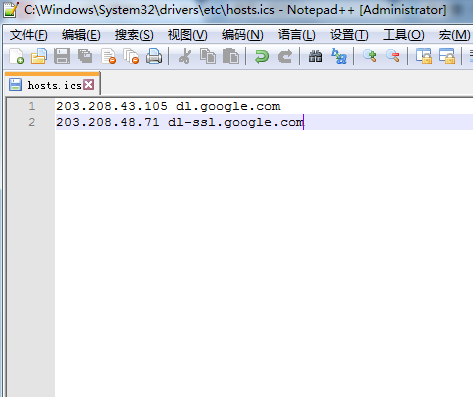Zoom in magnifier icon
This screenshot has width=473, height=397.
(x=370, y=56)
